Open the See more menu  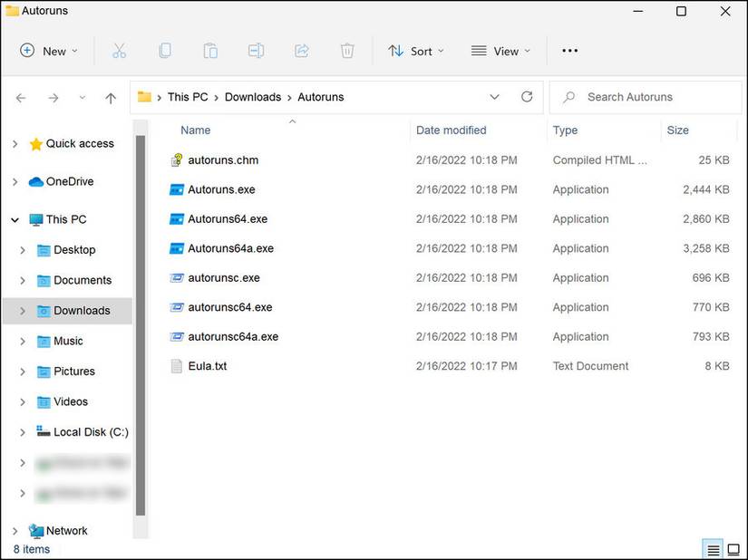[569, 51]
